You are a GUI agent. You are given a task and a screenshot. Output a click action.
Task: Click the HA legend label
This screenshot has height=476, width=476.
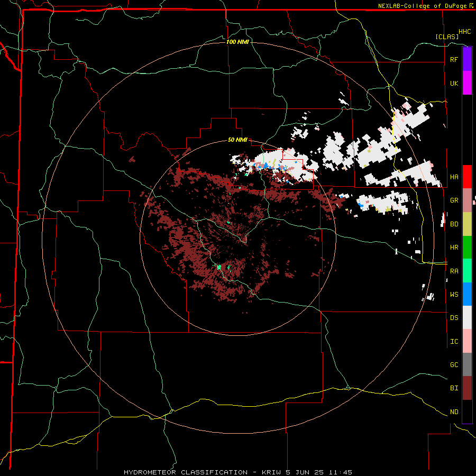(x=454, y=177)
